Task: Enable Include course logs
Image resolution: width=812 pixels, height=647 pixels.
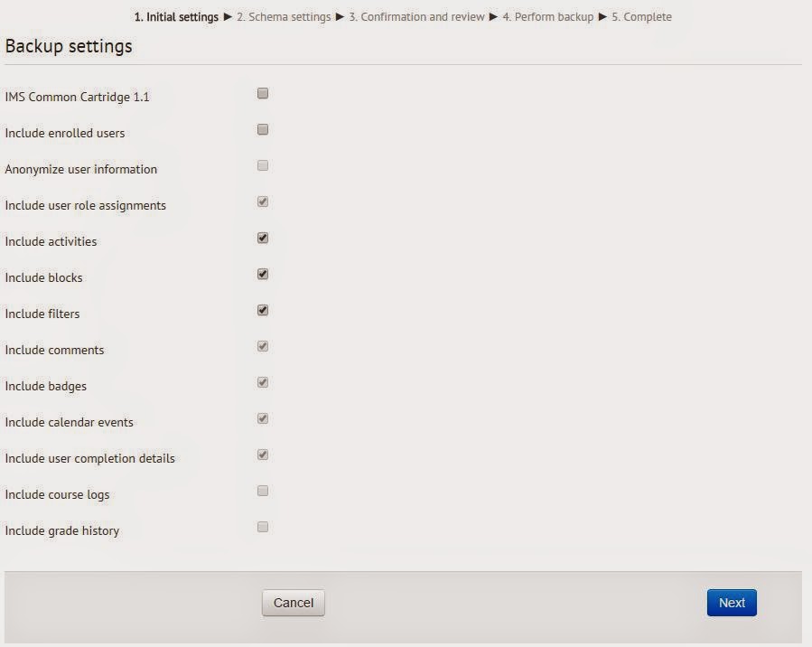Action: pyautogui.click(x=262, y=491)
